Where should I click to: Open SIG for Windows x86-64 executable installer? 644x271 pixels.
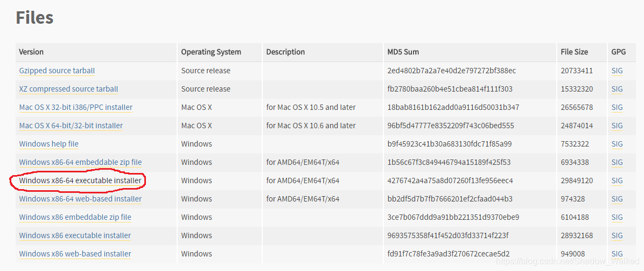(617, 180)
